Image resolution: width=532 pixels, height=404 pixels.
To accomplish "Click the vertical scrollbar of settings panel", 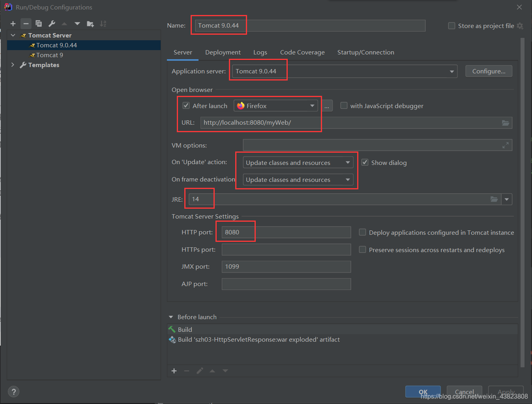I will pyautogui.click(x=523, y=202).
